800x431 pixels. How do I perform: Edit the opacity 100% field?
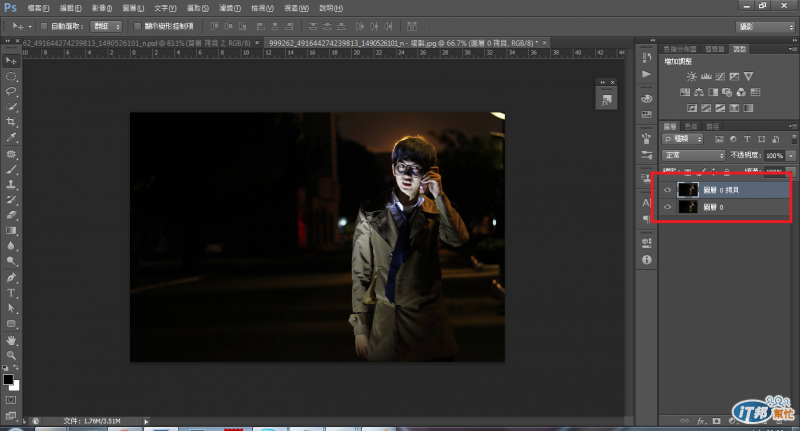coord(774,155)
